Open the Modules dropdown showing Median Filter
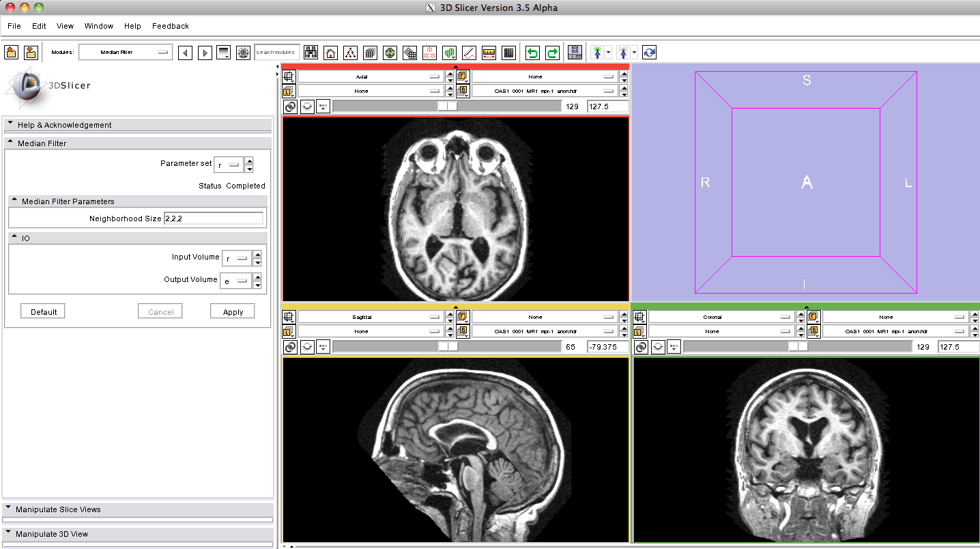The width and height of the screenshot is (980, 549). pyautogui.click(x=126, y=52)
